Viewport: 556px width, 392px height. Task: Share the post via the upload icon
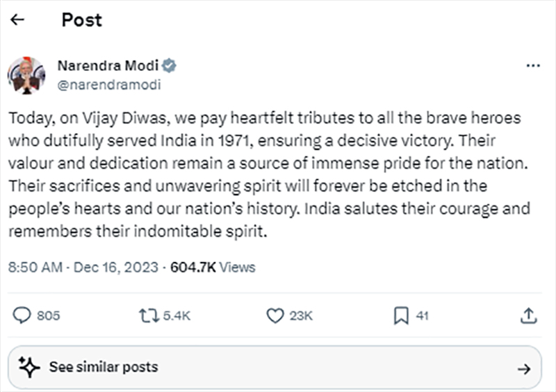527,316
